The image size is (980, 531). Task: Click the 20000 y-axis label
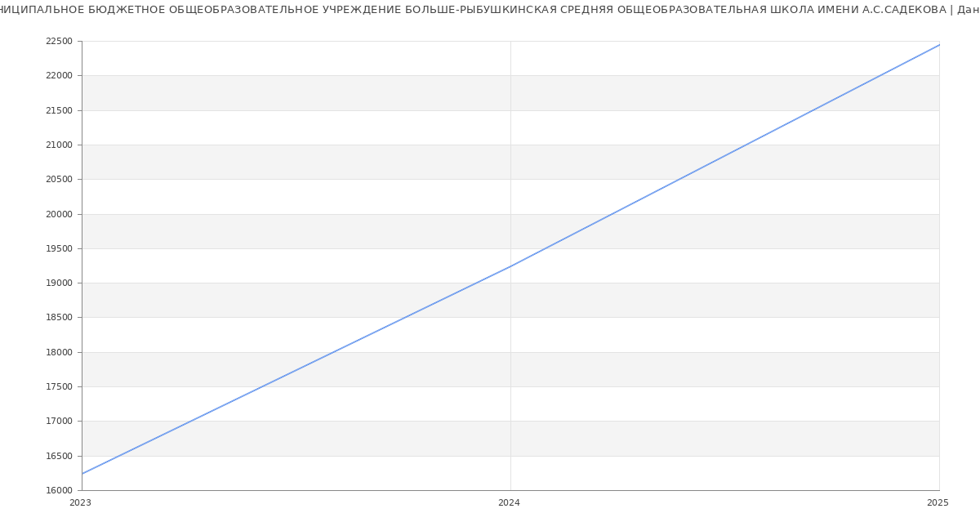click(x=59, y=215)
